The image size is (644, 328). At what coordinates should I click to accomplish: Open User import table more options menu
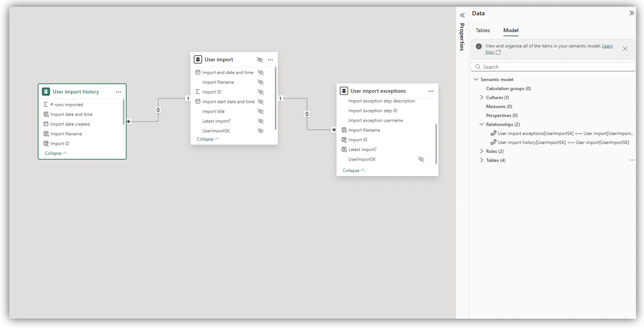(x=270, y=60)
